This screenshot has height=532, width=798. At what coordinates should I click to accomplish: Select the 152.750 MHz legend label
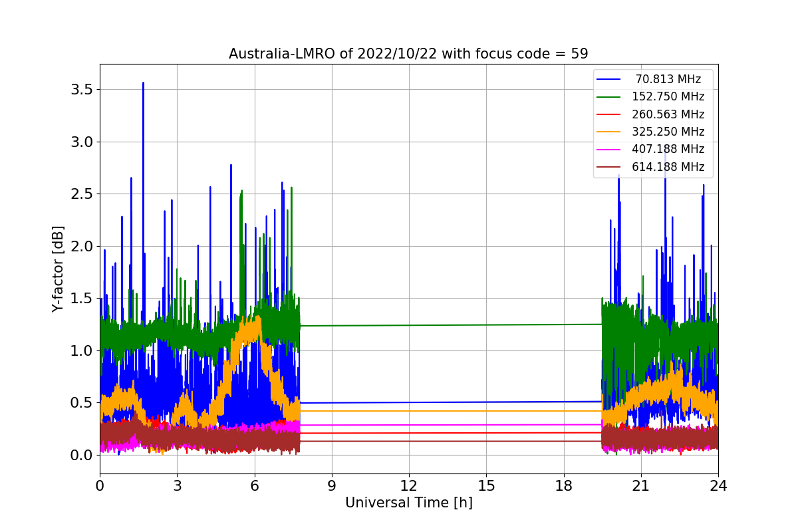point(668,96)
